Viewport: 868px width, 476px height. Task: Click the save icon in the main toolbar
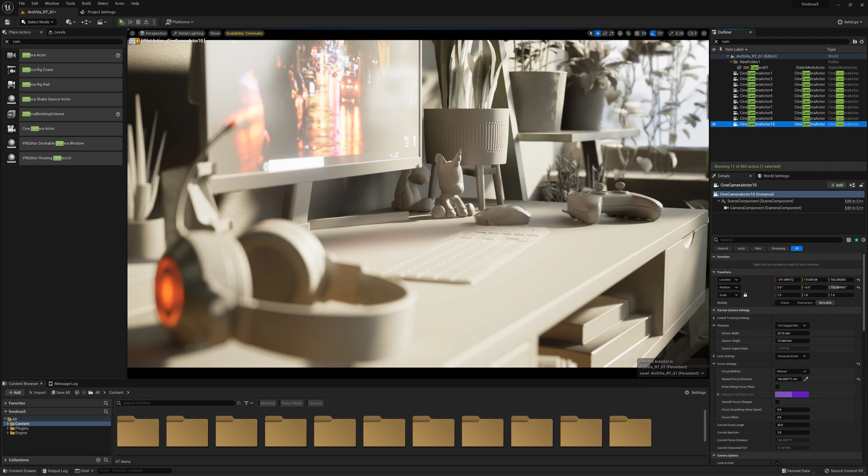pos(7,22)
